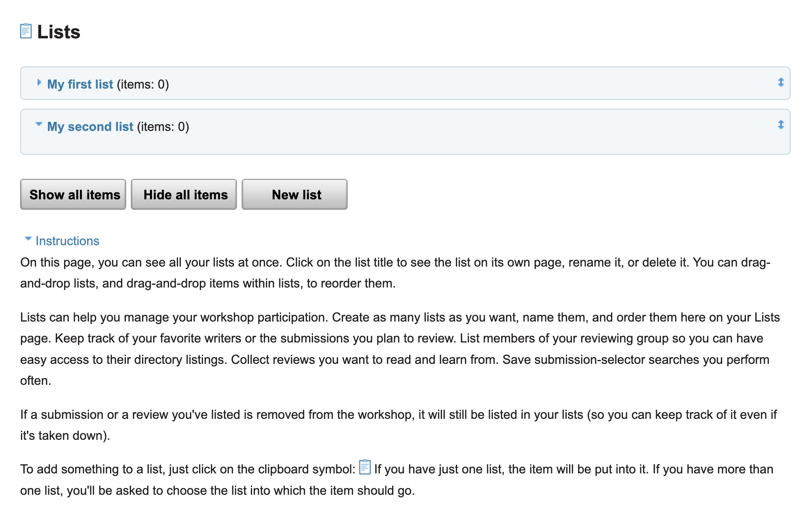The image size is (812, 526).
Task: Click the Lists page heading text
Action: click(x=59, y=32)
